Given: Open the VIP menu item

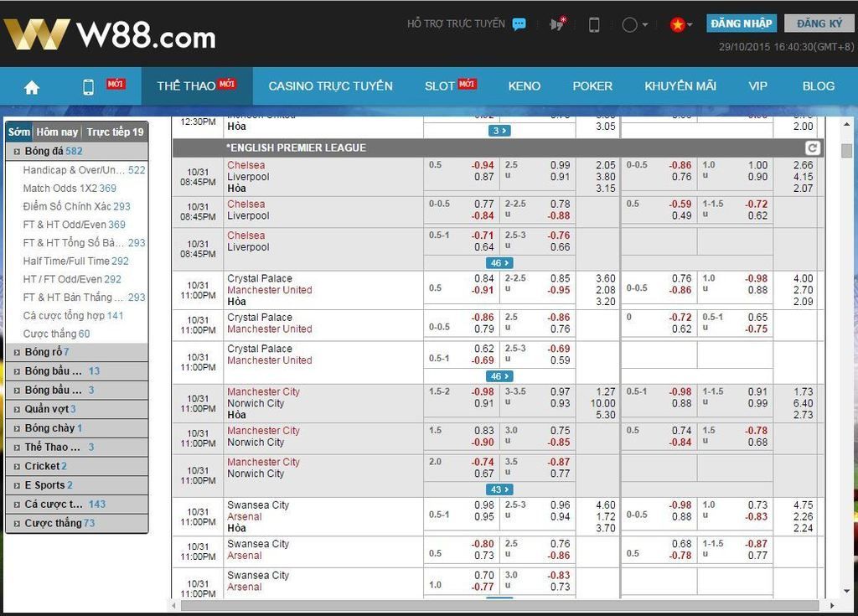Looking at the screenshot, I should pyautogui.click(x=757, y=86).
